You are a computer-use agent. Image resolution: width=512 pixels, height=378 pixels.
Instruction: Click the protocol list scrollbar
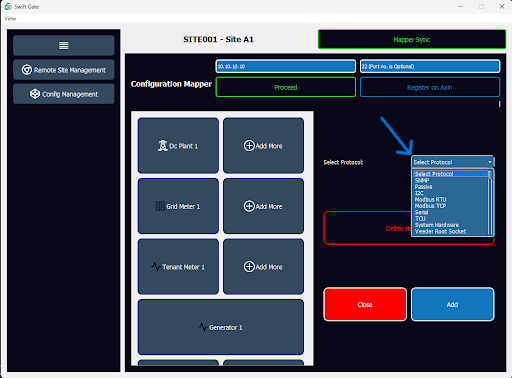[490, 202]
